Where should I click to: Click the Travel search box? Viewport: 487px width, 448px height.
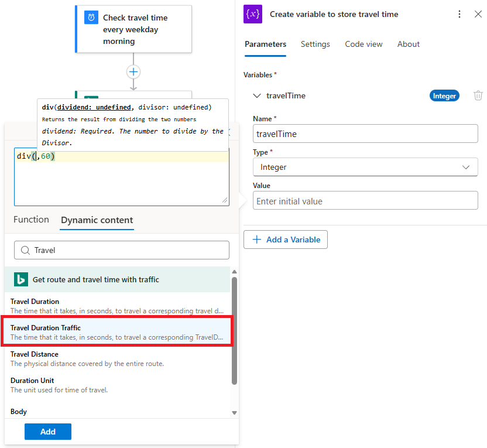click(122, 250)
